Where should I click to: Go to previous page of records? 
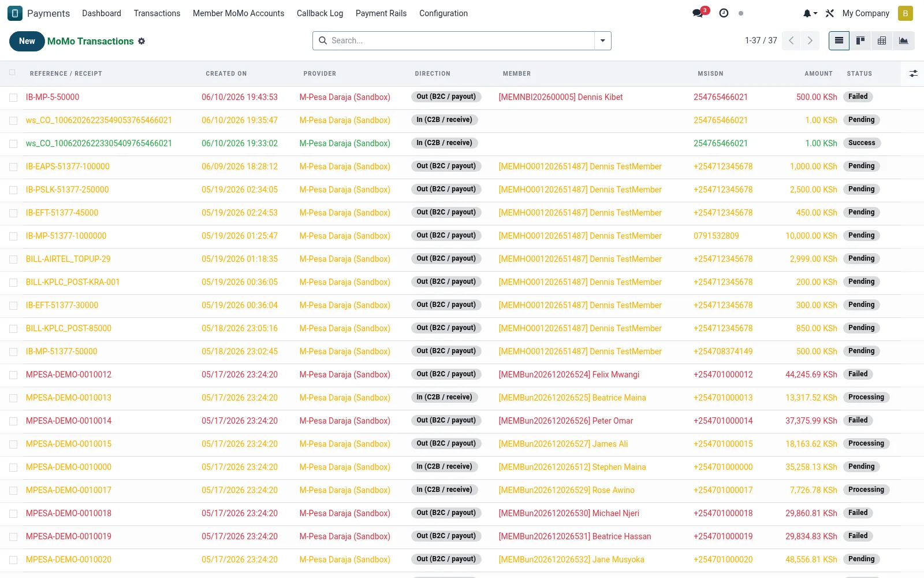point(791,40)
